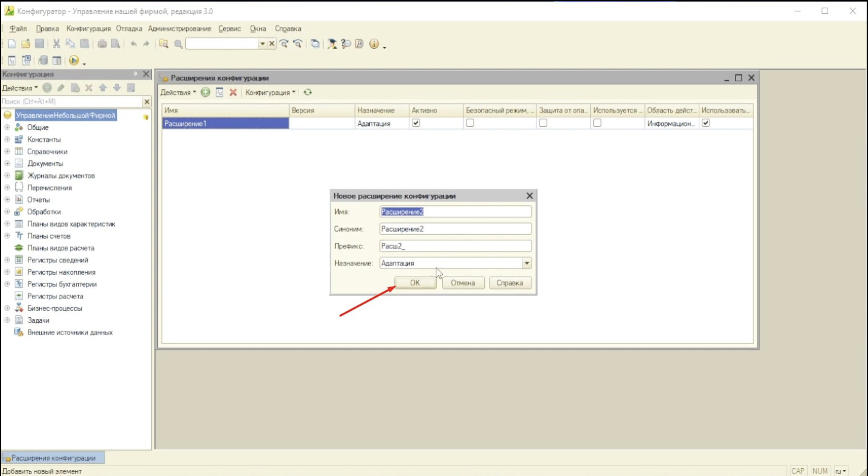Screen dimensions: 868x476
Task: Open the Отладка menu
Action: tap(129, 28)
